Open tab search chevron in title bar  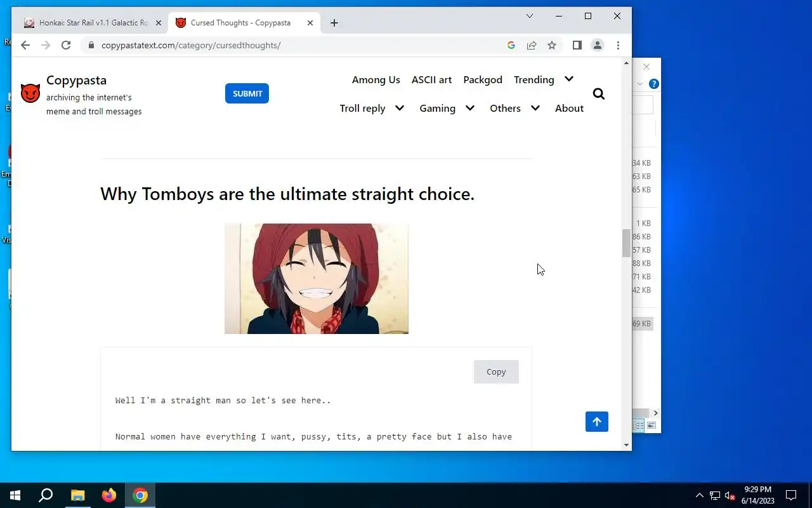[530, 16]
